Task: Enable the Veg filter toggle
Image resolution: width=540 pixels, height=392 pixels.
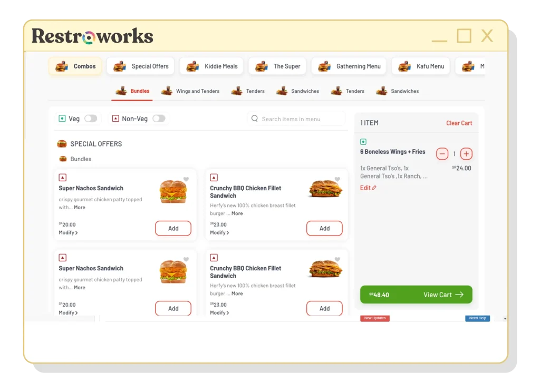Action: tap(91, 119)
